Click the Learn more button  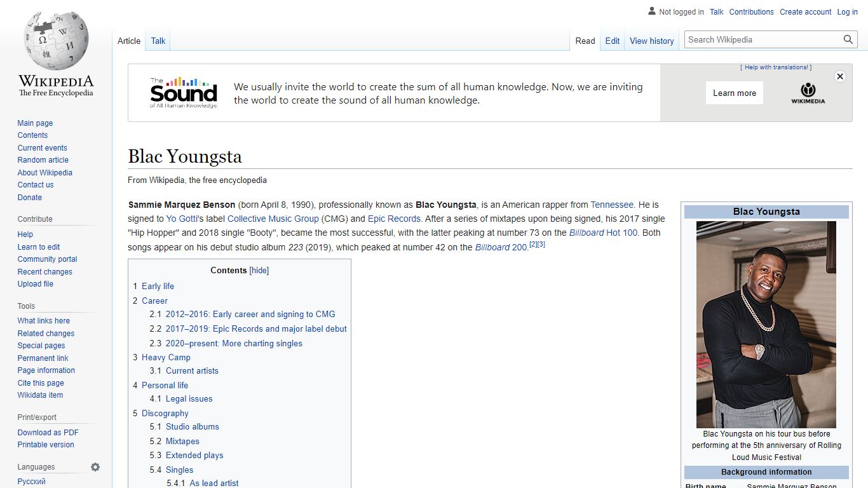pyautogui.click(x=735, y=93)
